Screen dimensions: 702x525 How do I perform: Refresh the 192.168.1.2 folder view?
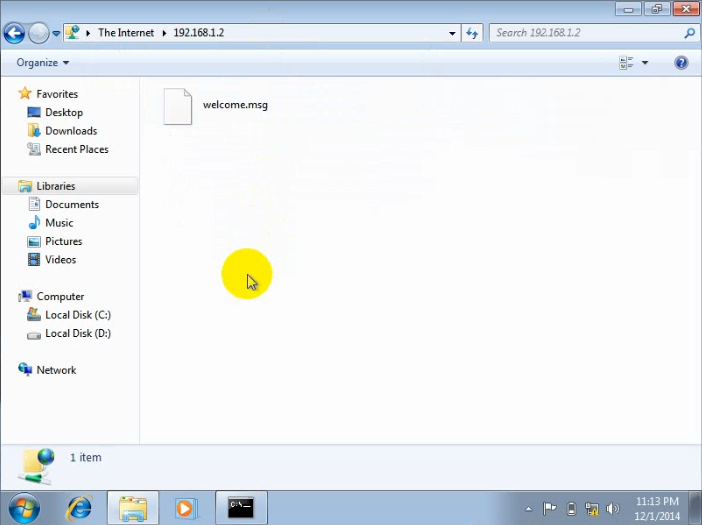click(x=472, y=33)
